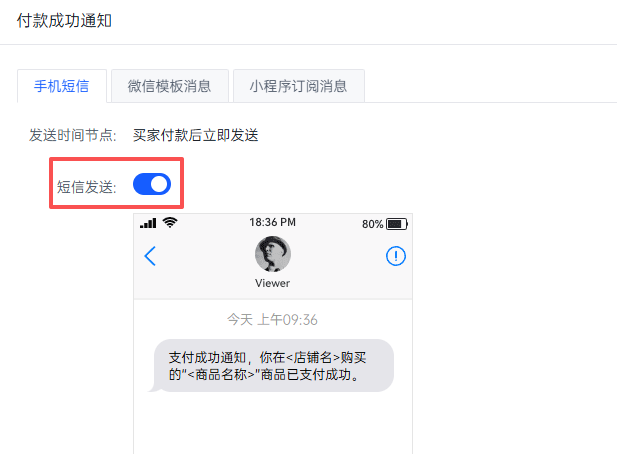Image resolution: width=617 pixels, height=454 pixels.
Task: Toggle the 短信发送 switch off
Action: [x=152, y=184]
